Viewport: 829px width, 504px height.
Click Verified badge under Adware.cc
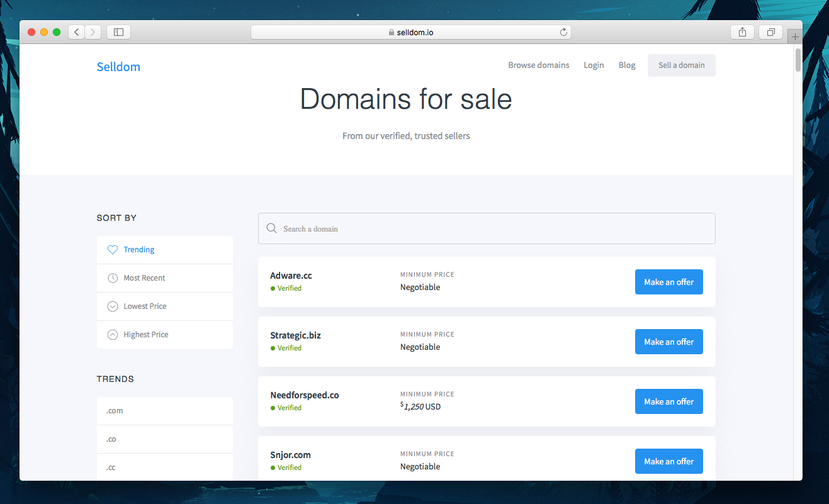tap(286, 288)
